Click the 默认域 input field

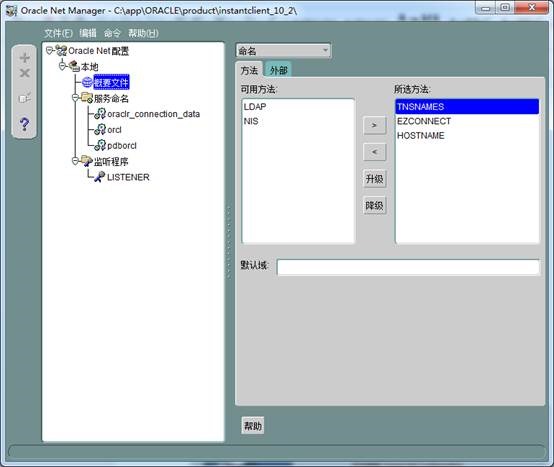(x=408, y=267)
